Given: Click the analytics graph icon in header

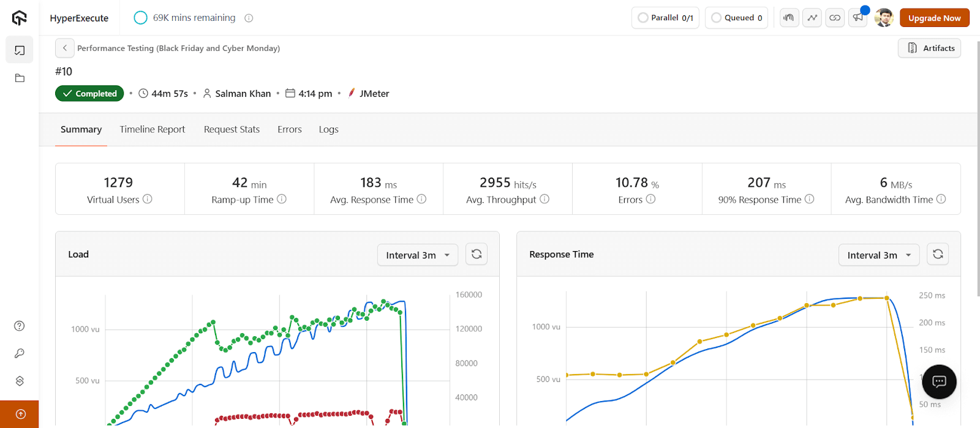Looking at the screenshot, I should click(x=812, y=18).
